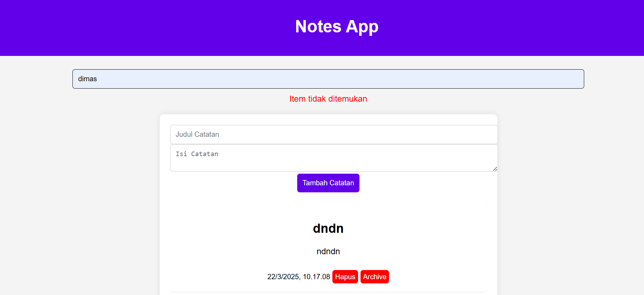Click the word dimas in search box

[x=87, y=79]
